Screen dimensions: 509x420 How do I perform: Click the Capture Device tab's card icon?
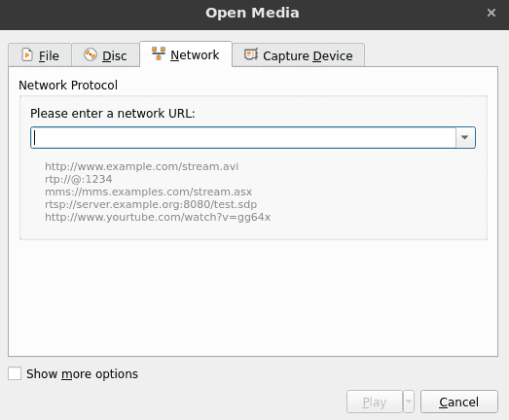(x=251, y=54)
